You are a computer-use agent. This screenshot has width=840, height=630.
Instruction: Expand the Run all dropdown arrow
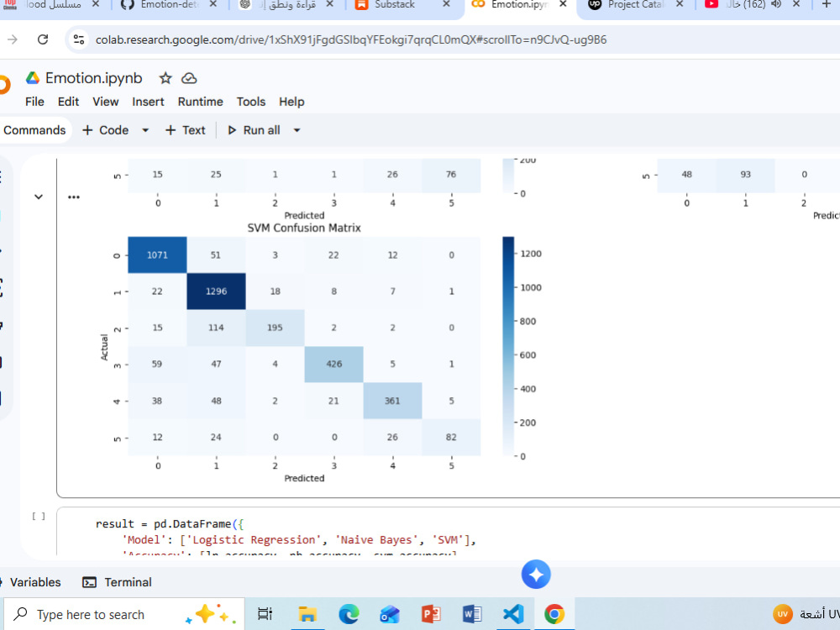[x=297, y=130]
